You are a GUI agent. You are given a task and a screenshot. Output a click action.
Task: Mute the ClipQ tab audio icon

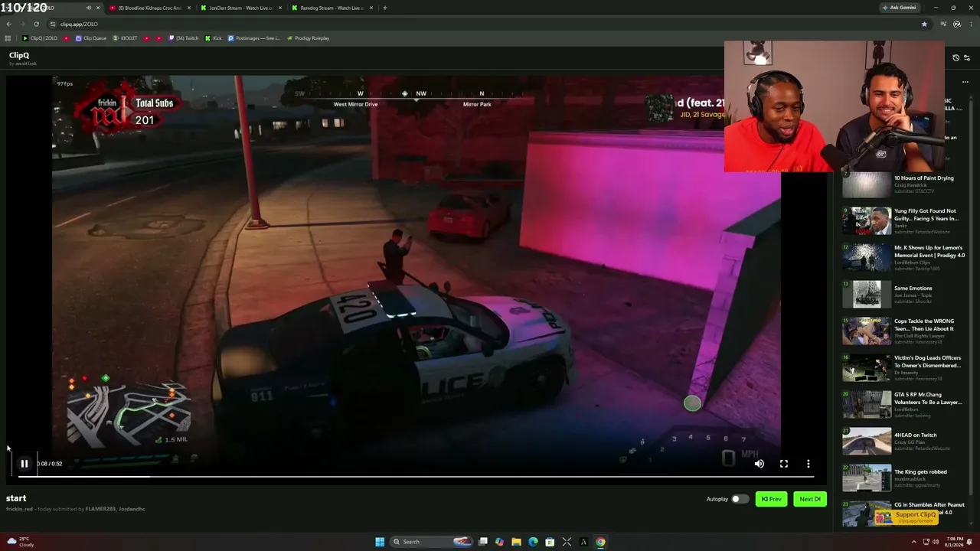click(x=89, y=8)
